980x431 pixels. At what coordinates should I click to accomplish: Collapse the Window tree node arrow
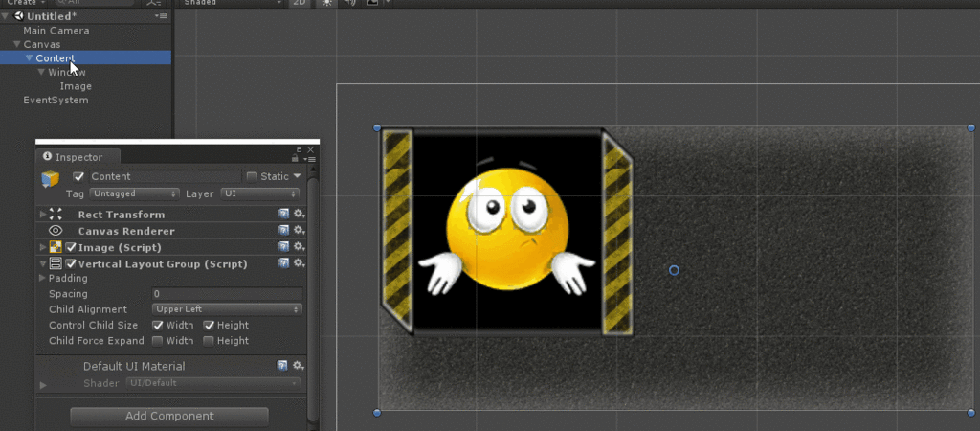tap(41, 72)
